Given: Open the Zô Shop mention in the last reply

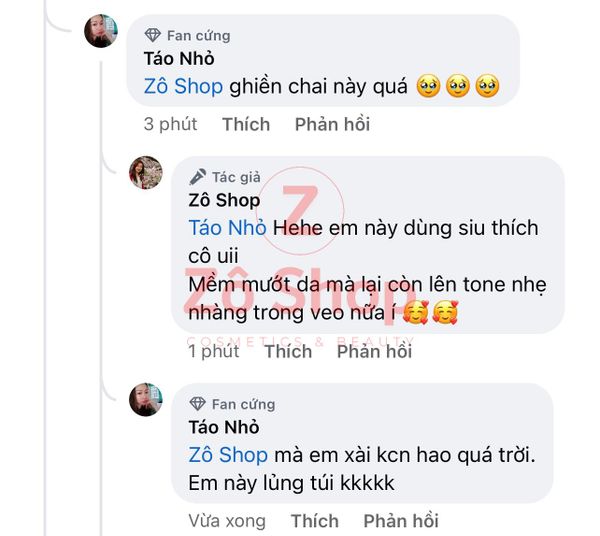Looking at the screenshot, I should pyautogui.click(x=228, y=455).
